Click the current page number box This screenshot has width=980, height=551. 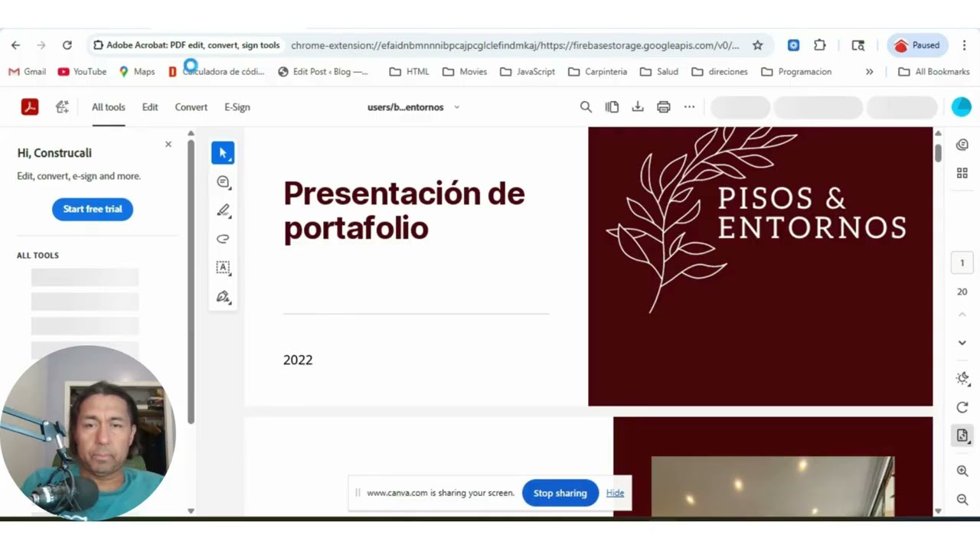pos(962,263)
